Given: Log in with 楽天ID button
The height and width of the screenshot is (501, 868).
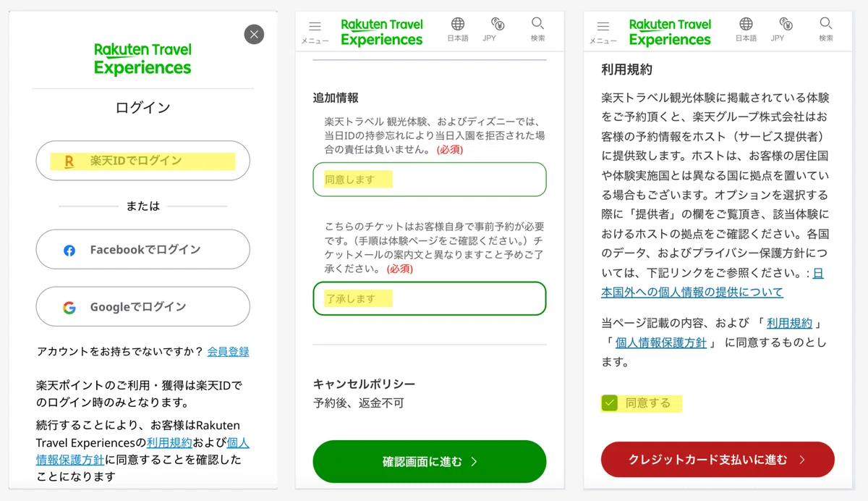Looking at the screenshot, I should (143, 161).
